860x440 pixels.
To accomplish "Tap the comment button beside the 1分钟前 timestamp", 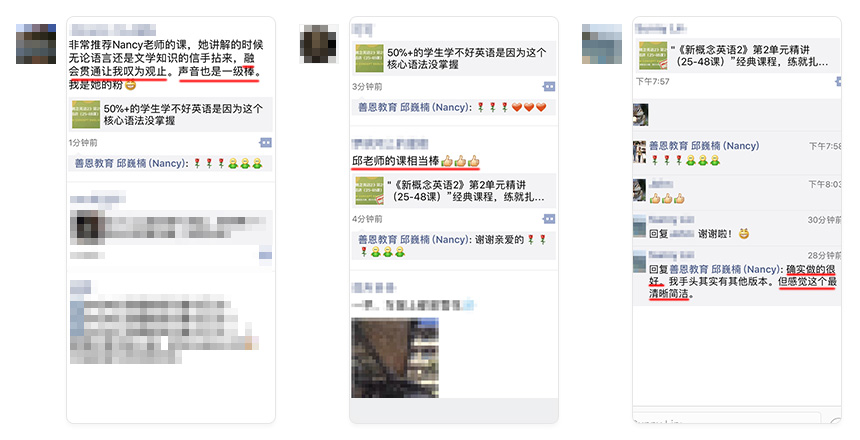I will point(265,143).
